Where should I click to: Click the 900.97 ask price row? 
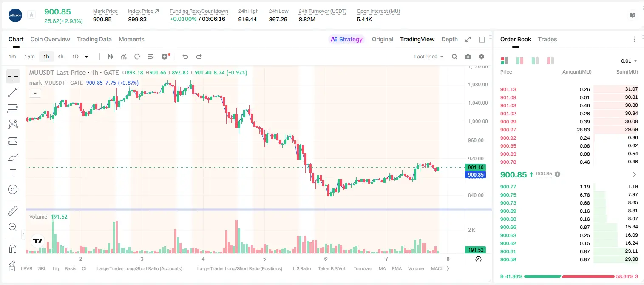[x=569, y=130]
